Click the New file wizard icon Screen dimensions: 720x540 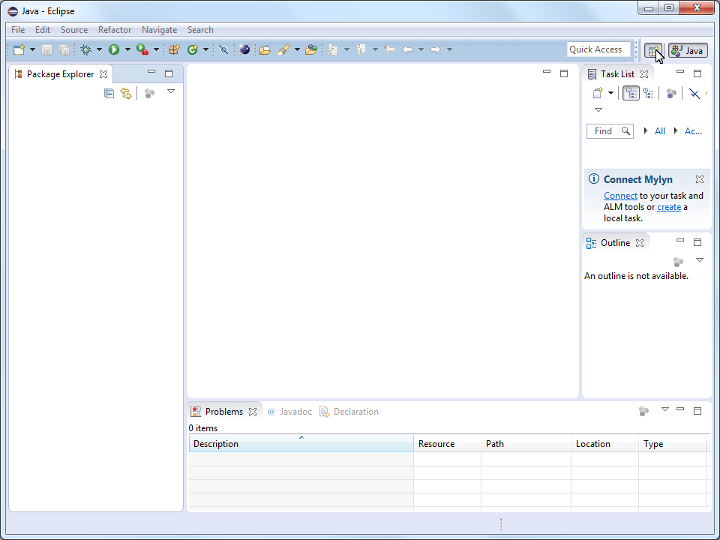click(x=18, y=49)
